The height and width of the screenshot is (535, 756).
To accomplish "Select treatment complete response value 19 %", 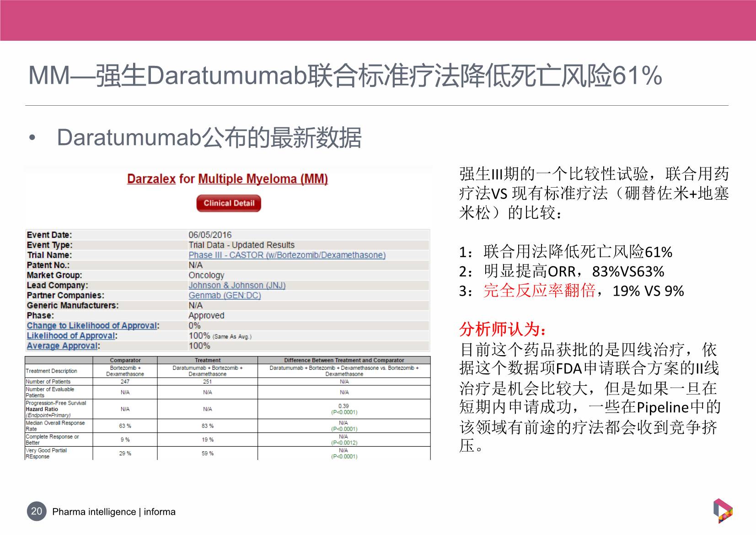I will pos(207,439).
